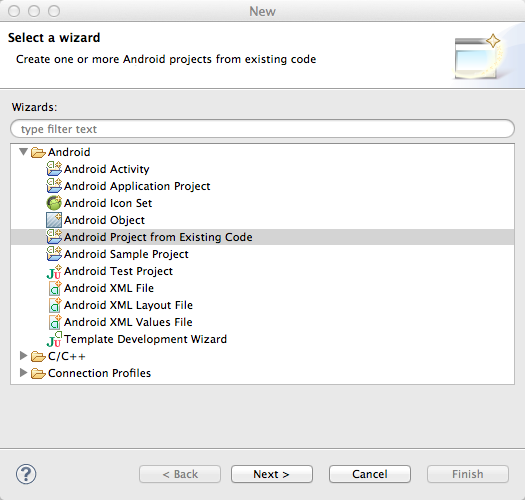Screen dimensions: 525x500
Task: Select the Android folder label
Action: click(69, 152)
